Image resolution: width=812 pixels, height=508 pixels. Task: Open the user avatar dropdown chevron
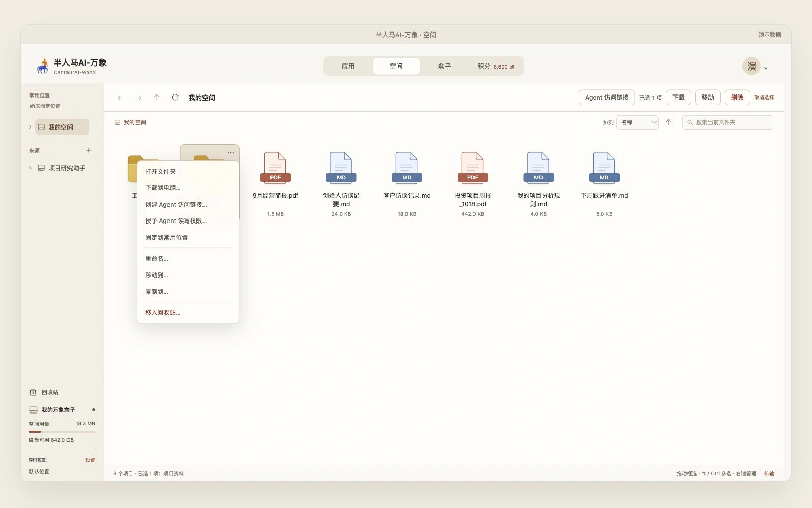click(x=766, y=68)
